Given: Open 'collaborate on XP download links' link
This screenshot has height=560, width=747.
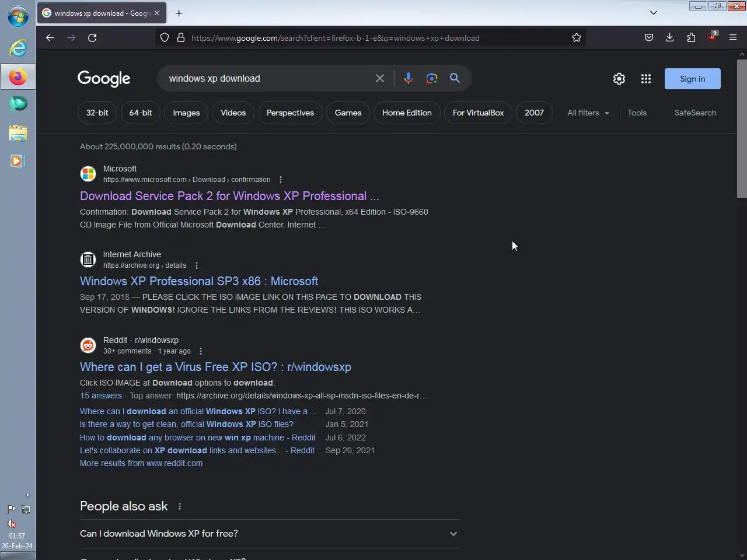Looking at the screenshot, I should point(197,450).
